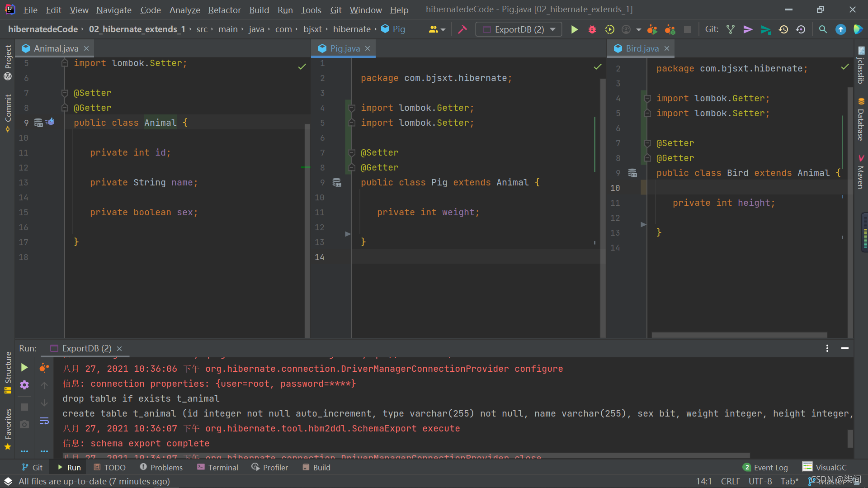The height and width of the screenshot is (488, 868).
Task: Run with coverage from the toolbar
Action: pyautogui.click(x=609, y=29)
